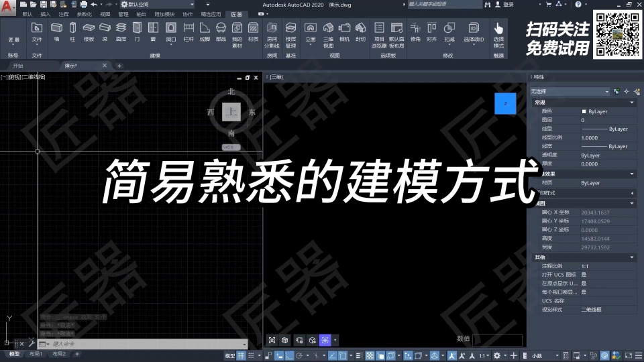Open the 默认空间 workspace dropdown
644x362 pixels.
pos(158,5)
